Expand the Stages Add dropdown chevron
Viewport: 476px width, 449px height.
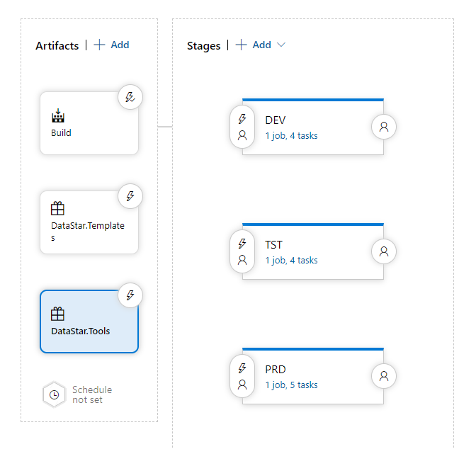point(281,45)
